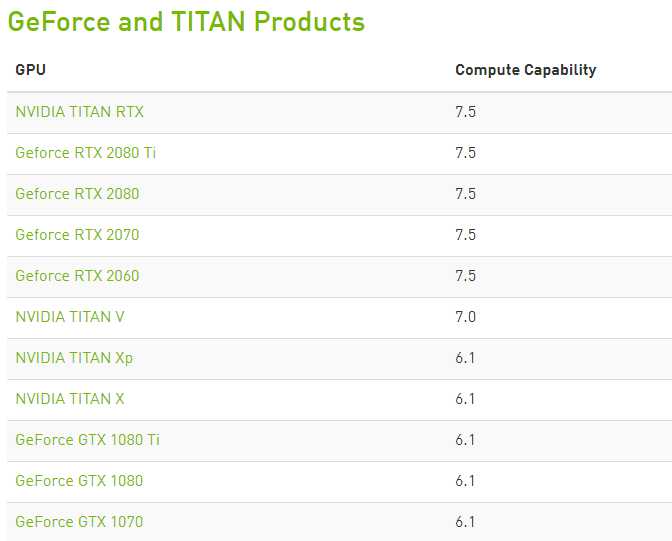Select the 6.1 value for GTX 1080 Ti

click(465, 440)
